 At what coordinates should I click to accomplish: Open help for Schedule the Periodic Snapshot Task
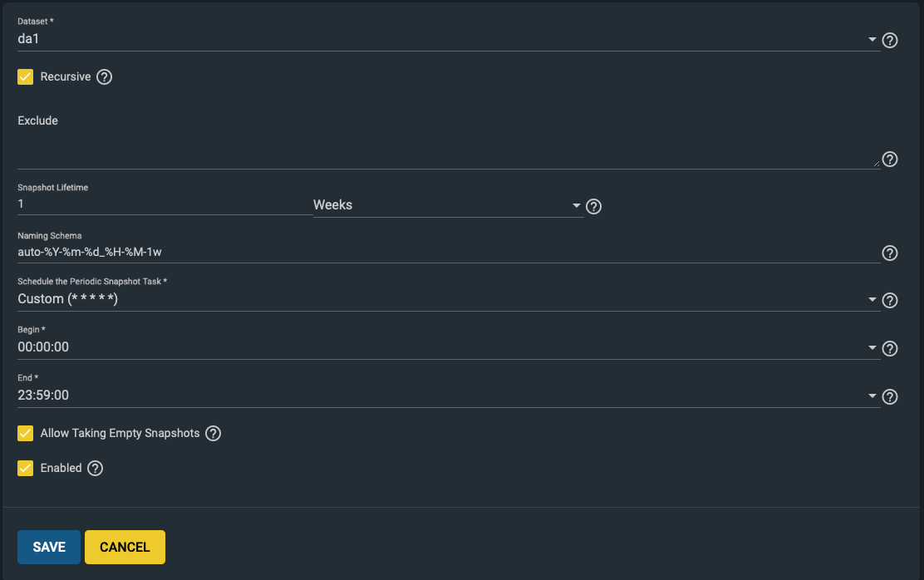pos(889,301)
